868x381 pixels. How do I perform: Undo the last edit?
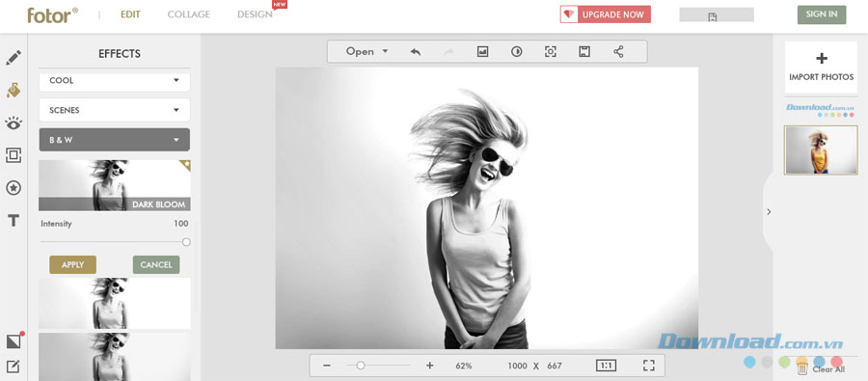[415, 51]
